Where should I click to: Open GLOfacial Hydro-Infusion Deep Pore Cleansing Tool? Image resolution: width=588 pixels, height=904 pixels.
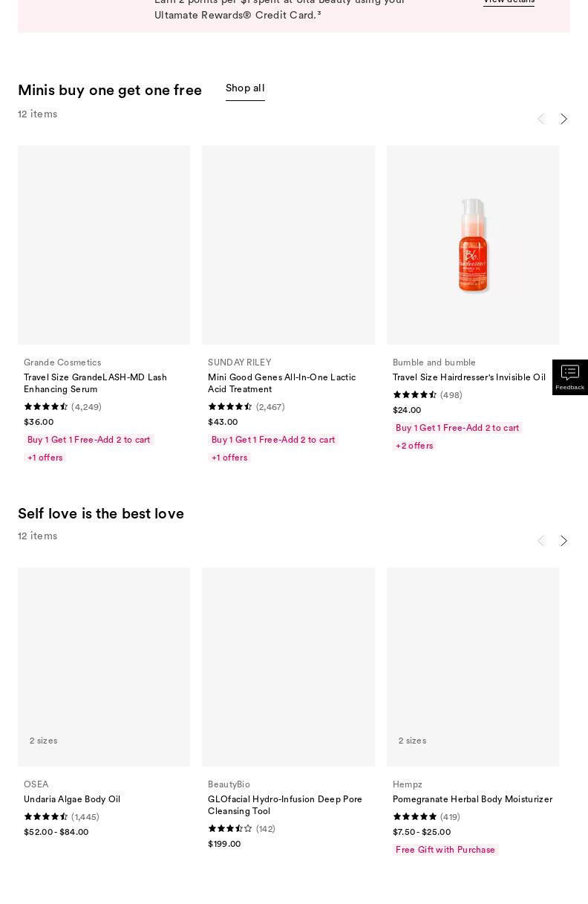pos(285,805)
